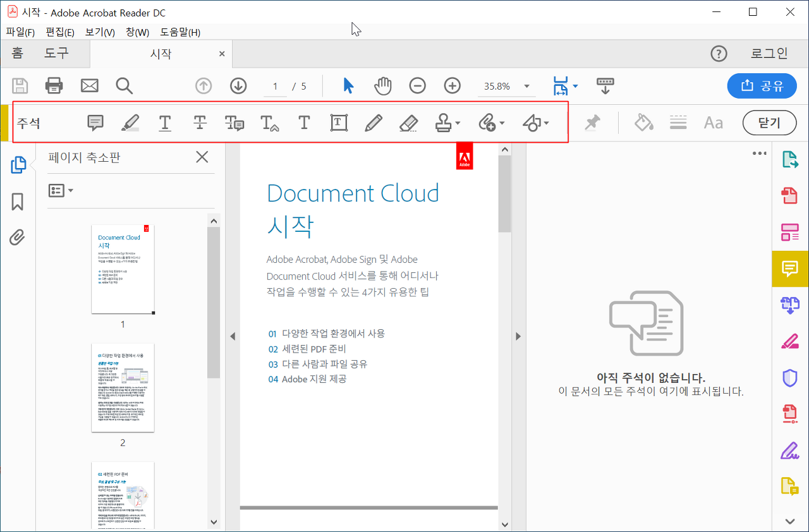Open Fill & Sign pen tool
809x532 pixels.
[x=790, y=450]
